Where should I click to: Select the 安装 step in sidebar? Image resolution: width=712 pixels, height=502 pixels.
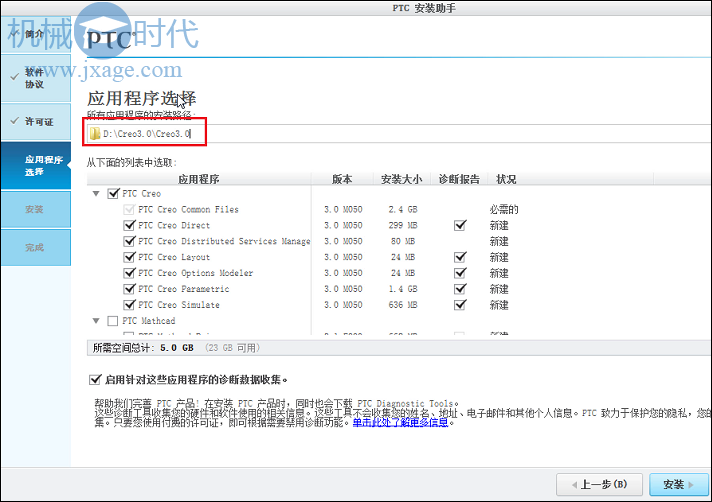[35, 209]
